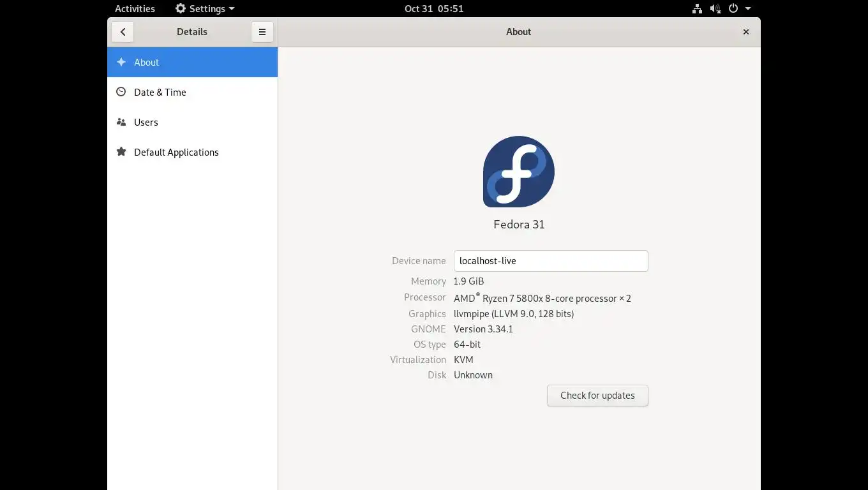Click the OS type 64-bit value

pyautogui.click(x=467, y=345)
